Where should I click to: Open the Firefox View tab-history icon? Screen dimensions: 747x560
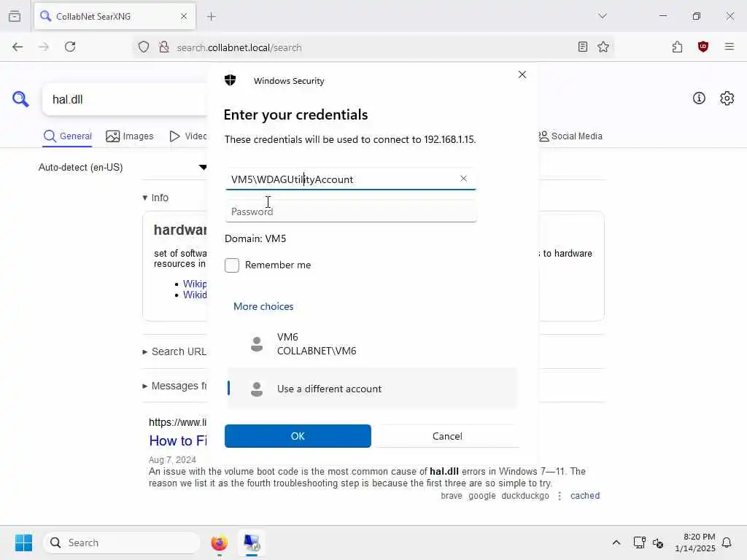pyautogui.click(x=15, y=16)
